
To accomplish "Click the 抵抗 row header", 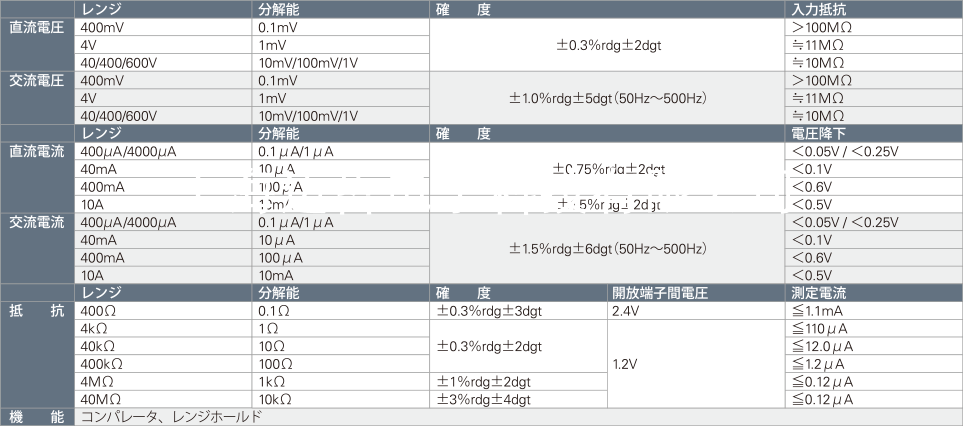I will (37, 311).
